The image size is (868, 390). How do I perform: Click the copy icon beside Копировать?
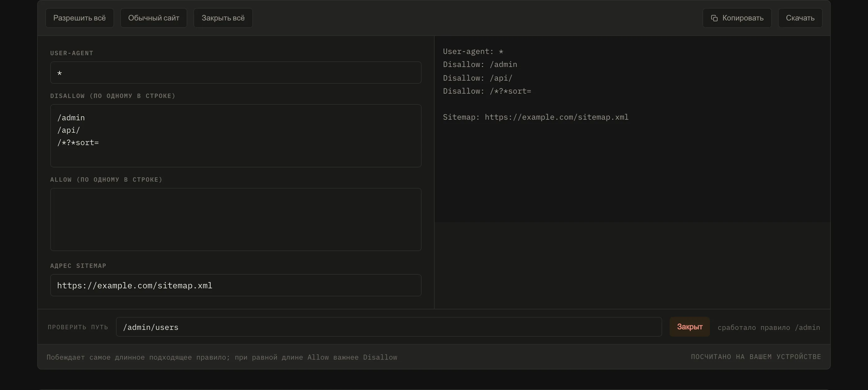(714, 18)
